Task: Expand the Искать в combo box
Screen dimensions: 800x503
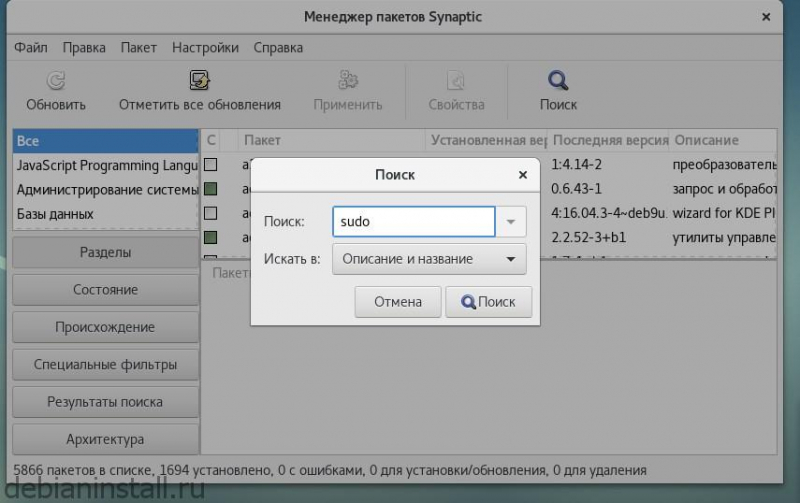Action: tap(429, 259)
